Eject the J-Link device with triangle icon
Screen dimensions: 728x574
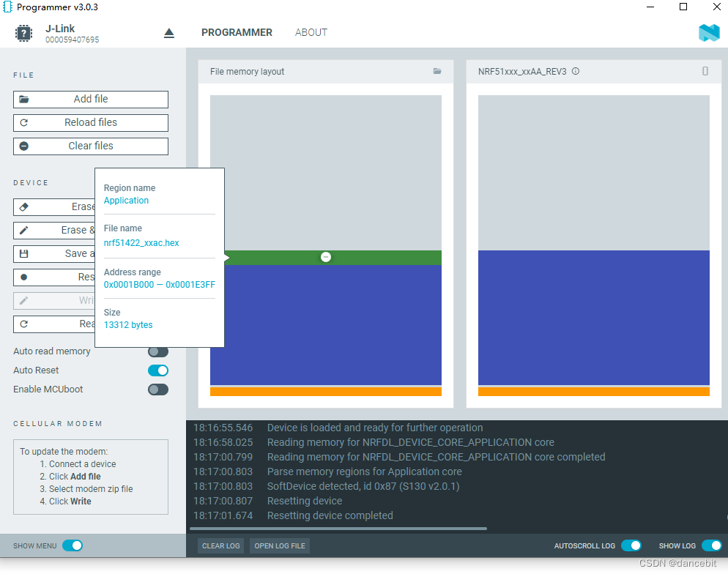tap(169, 33)
